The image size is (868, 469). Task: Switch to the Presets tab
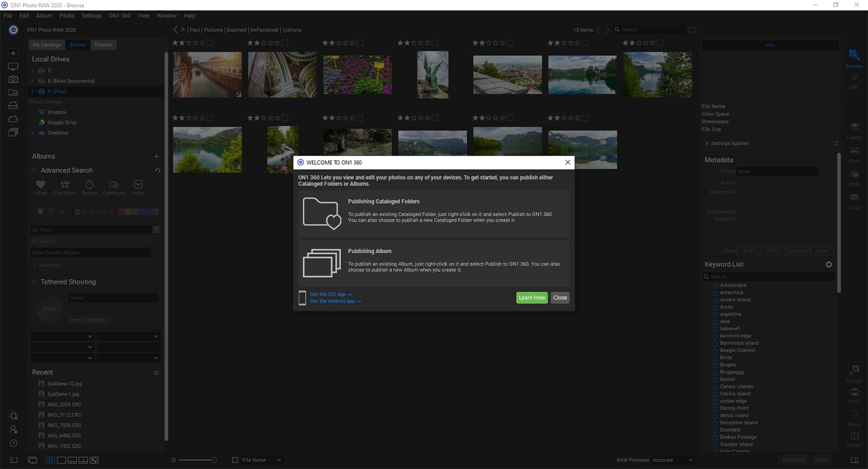click(x=104, y=45)
